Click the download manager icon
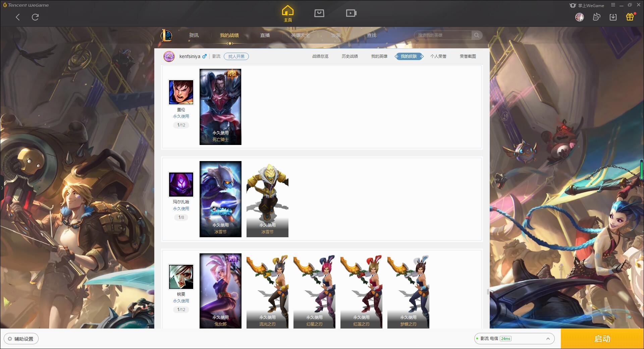Image resolution: width=644 pixels, height=349 pixels. (x=613, y=17)
